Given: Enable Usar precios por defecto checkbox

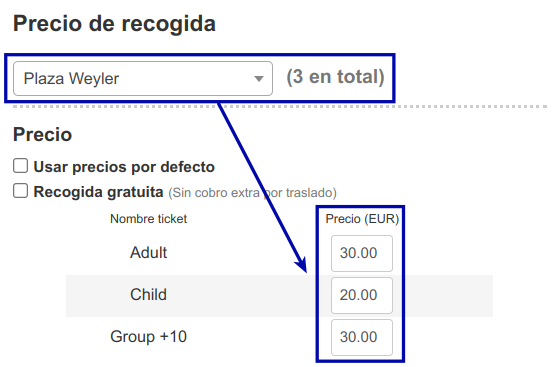Looking at the screenshot, I should (x=20, y=166).
